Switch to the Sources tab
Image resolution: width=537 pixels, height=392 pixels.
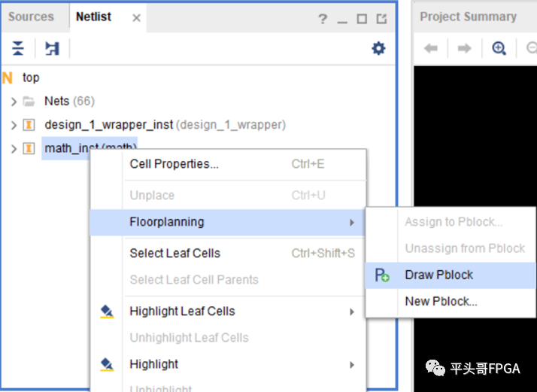pos(31,17)
